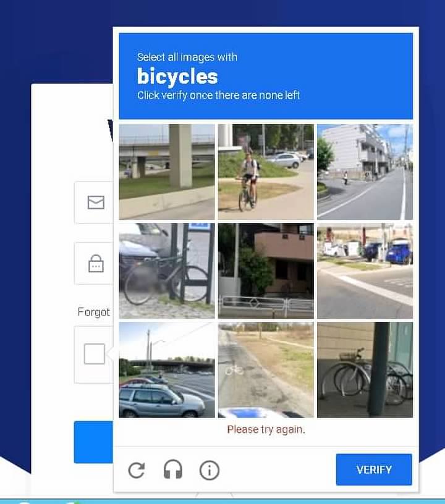Select the bicycle parked beside a car tile

click(166, 271)
